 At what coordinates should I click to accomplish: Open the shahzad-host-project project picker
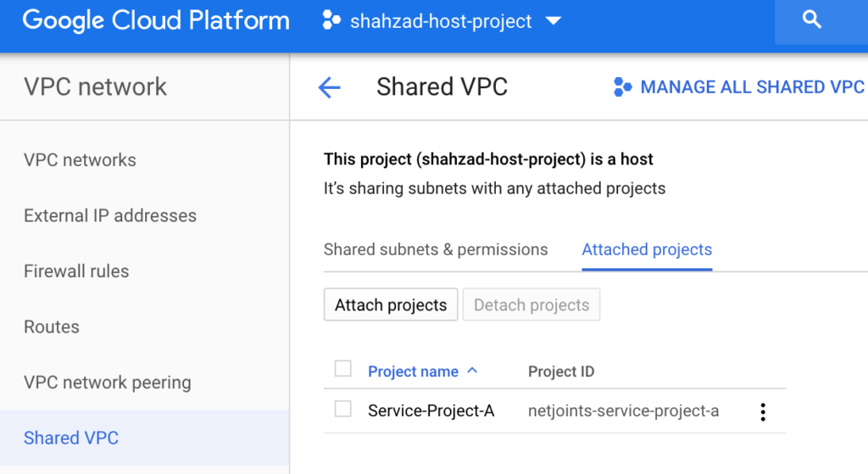coord(441,21)
